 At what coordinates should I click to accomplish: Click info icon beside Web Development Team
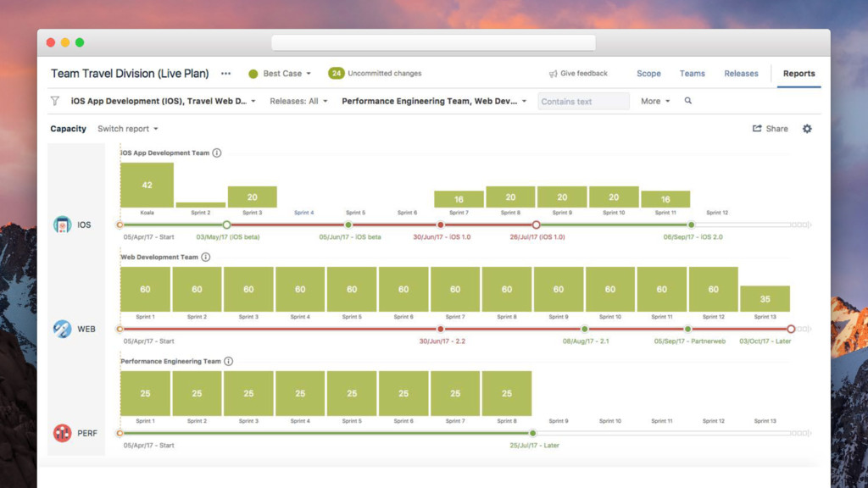tap(206, 257)
